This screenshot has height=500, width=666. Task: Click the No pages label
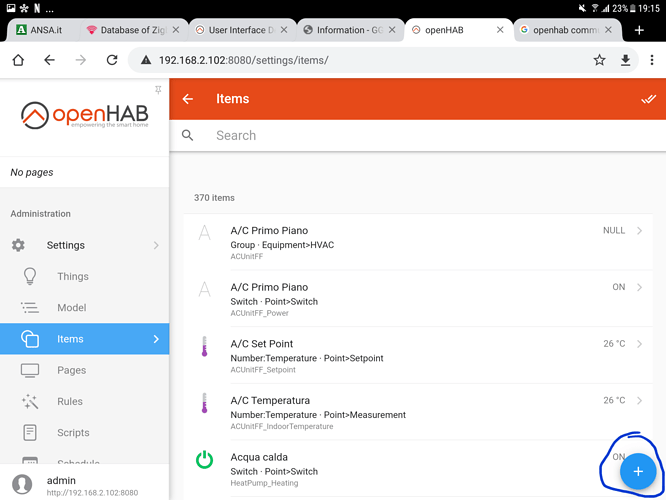pyautogui.click(x=32, y=172)
